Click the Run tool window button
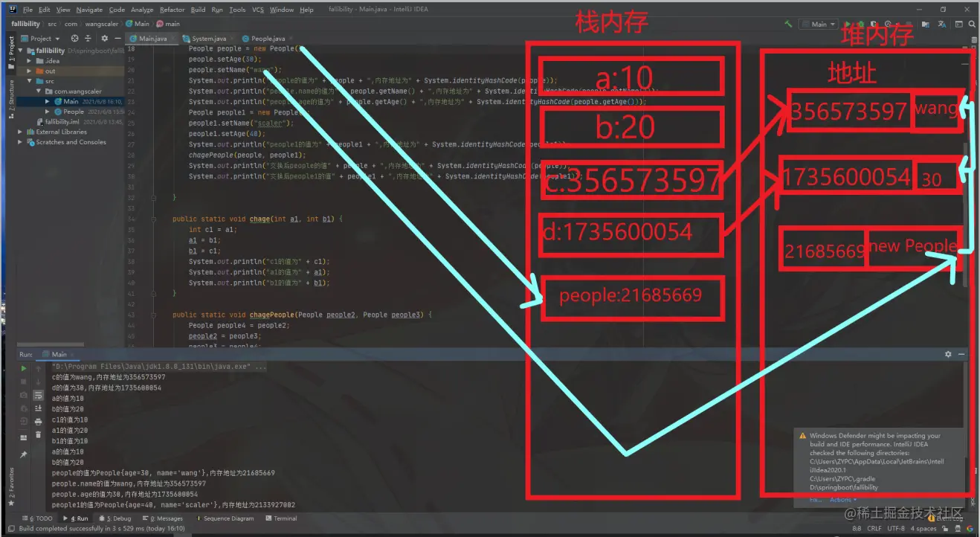980x537 pixels. point(75,518)
